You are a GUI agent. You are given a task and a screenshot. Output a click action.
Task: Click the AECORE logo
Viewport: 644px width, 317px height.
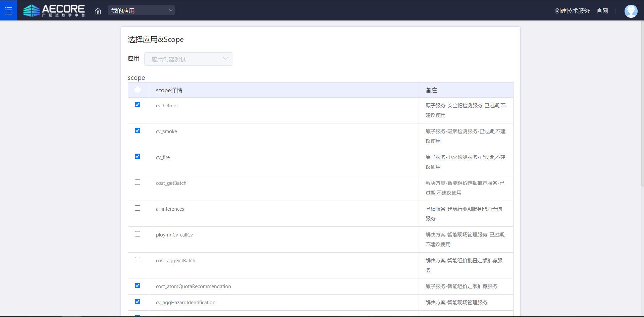pyautogui.click(x=54, y=11)
